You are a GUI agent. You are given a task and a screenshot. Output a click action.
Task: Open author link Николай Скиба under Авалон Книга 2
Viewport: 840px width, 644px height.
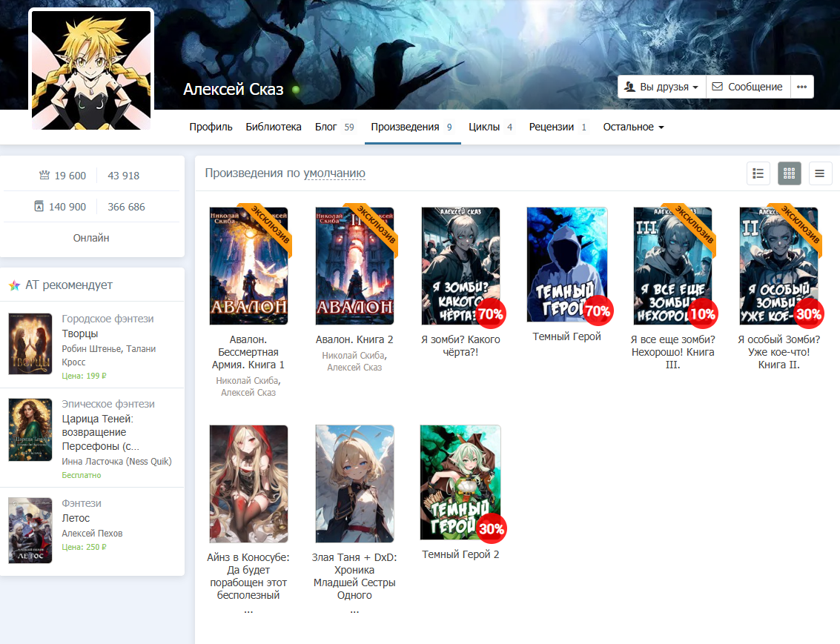coord(354,356)
